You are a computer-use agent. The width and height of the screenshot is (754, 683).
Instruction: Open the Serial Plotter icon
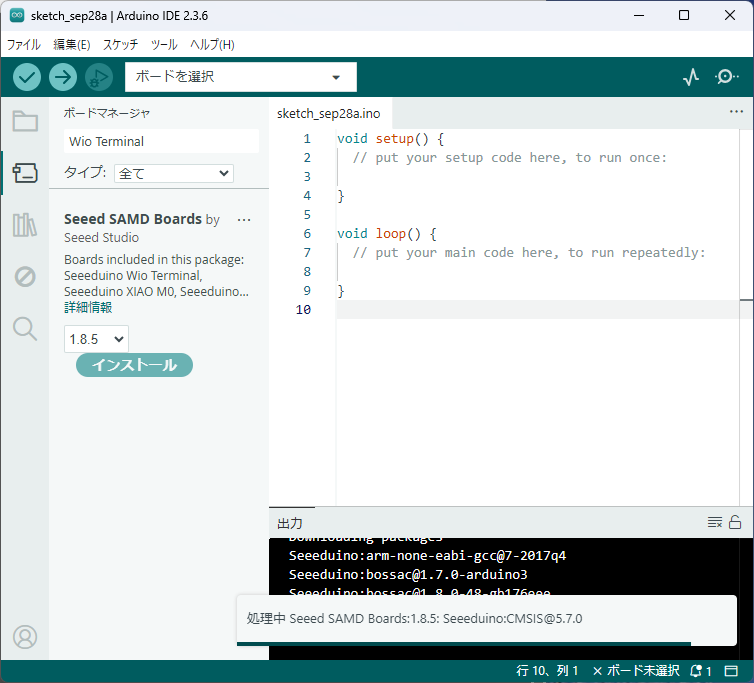pos(691,77)
